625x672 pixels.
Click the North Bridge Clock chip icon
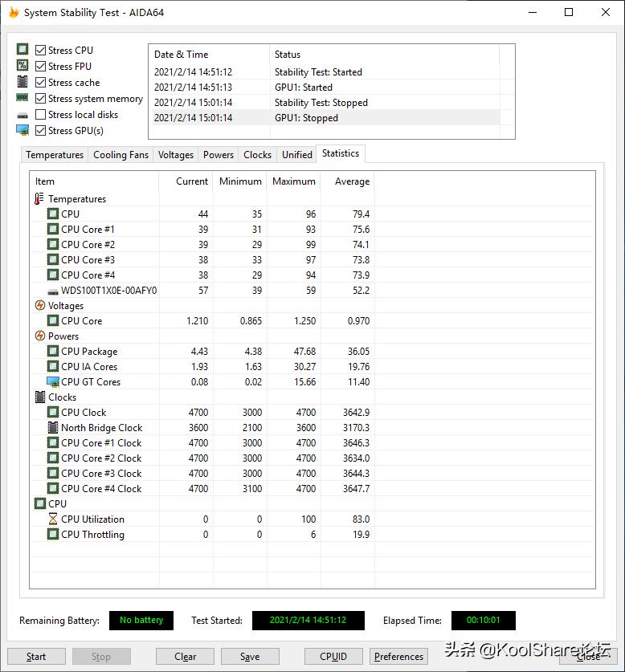click(53, 427)
